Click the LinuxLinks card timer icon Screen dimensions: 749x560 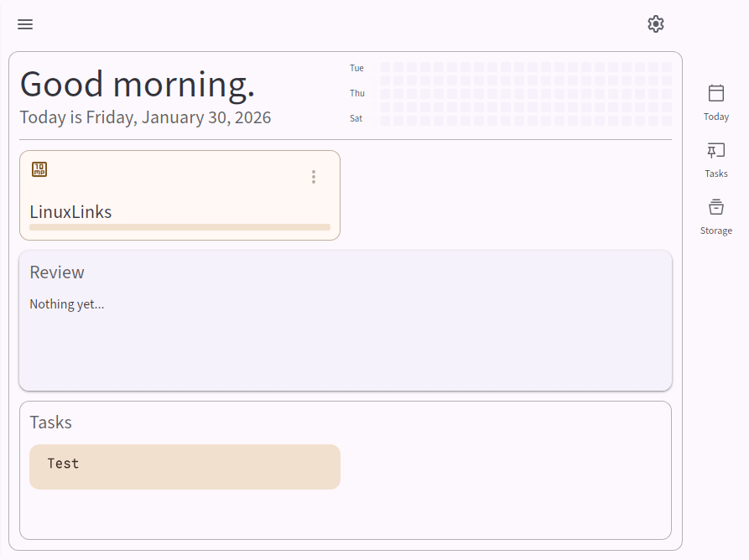[x=39, y=169]
